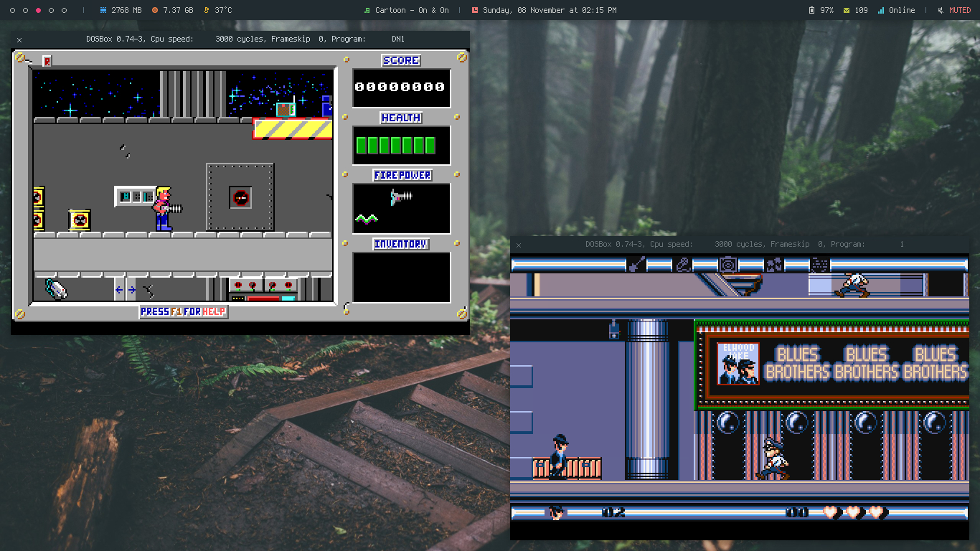This screenshot has height=551, width=980.
Task: Click the DN1 DOSBox window title bar
Action: click(240, 39)
